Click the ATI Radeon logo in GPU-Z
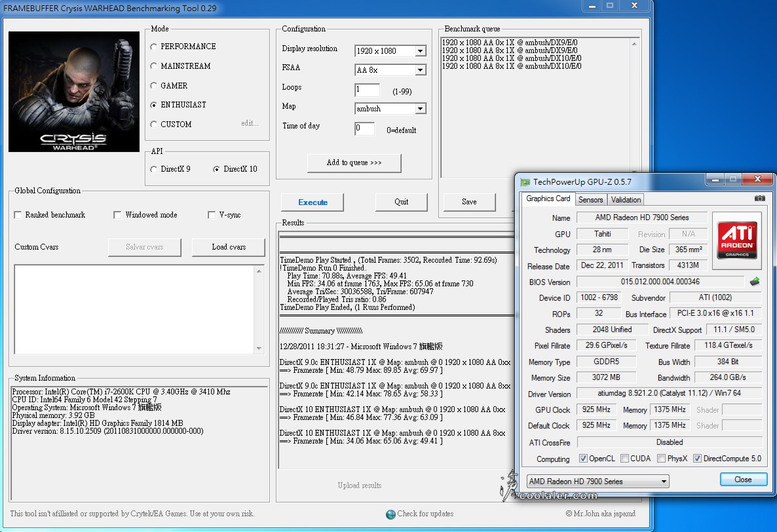 737,240
